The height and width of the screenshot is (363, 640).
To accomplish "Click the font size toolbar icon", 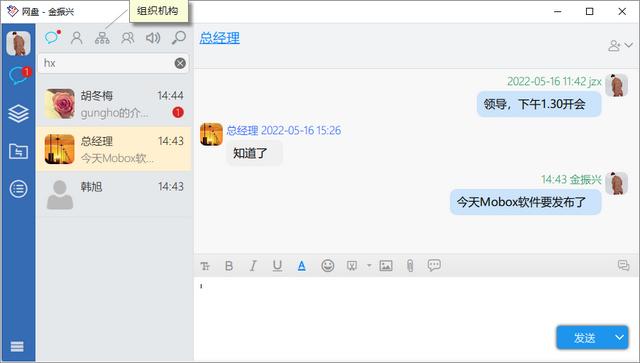I will [205, 266].
